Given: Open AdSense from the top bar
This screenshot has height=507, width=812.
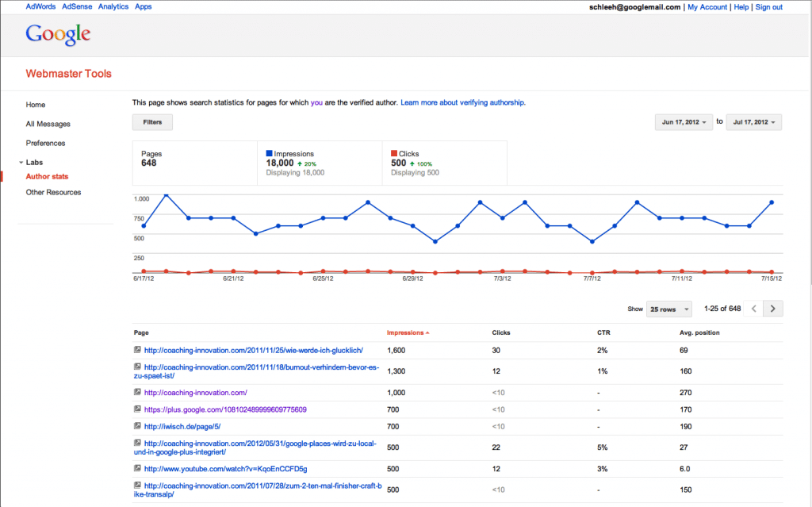Looking at the screenshot, I should coord(77,6).
